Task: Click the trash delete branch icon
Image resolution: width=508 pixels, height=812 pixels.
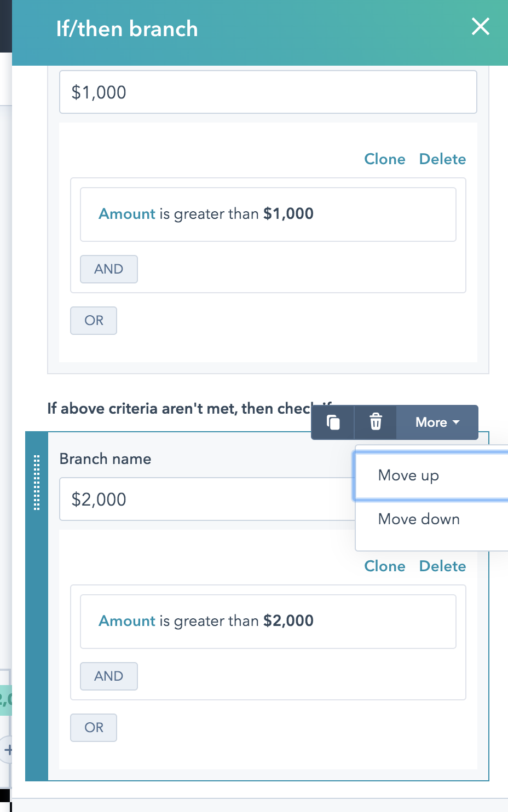Action: (376, 422)
